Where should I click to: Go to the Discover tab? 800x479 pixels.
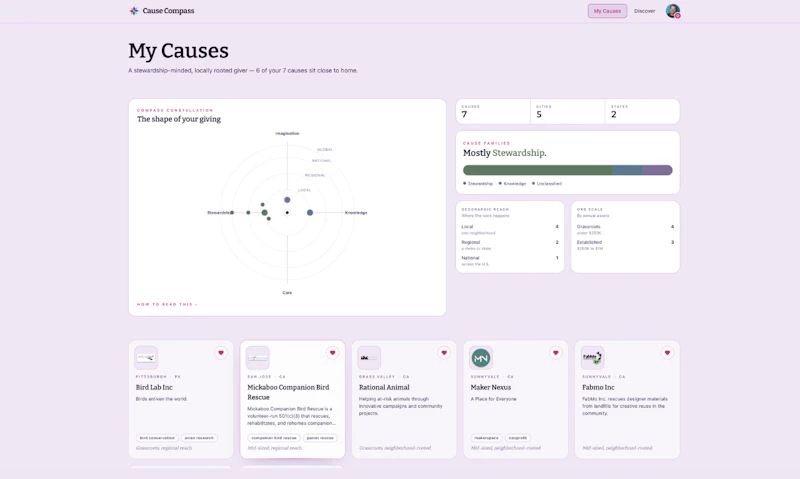point(644,11)
